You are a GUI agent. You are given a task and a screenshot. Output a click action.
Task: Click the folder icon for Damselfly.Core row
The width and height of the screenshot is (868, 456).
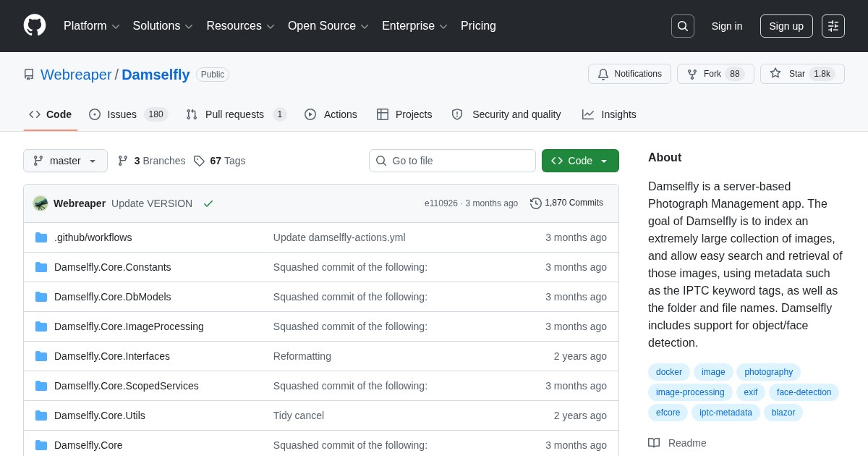click(x=41, y=445)
